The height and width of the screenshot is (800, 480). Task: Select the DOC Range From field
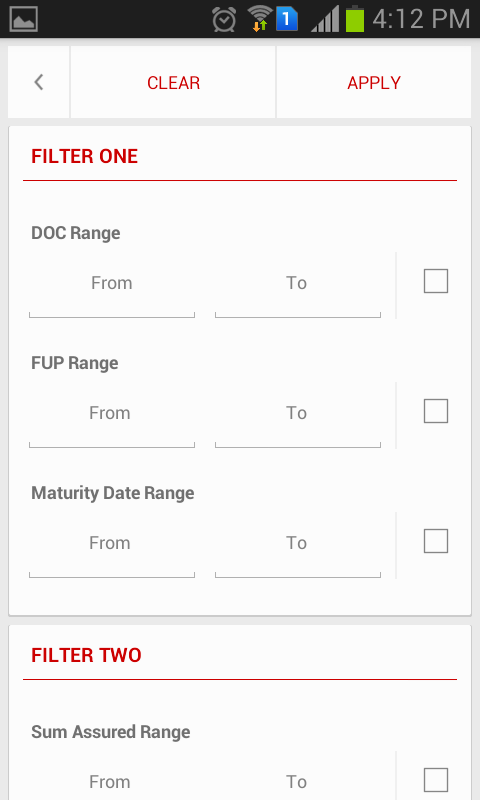click(112, 286)
